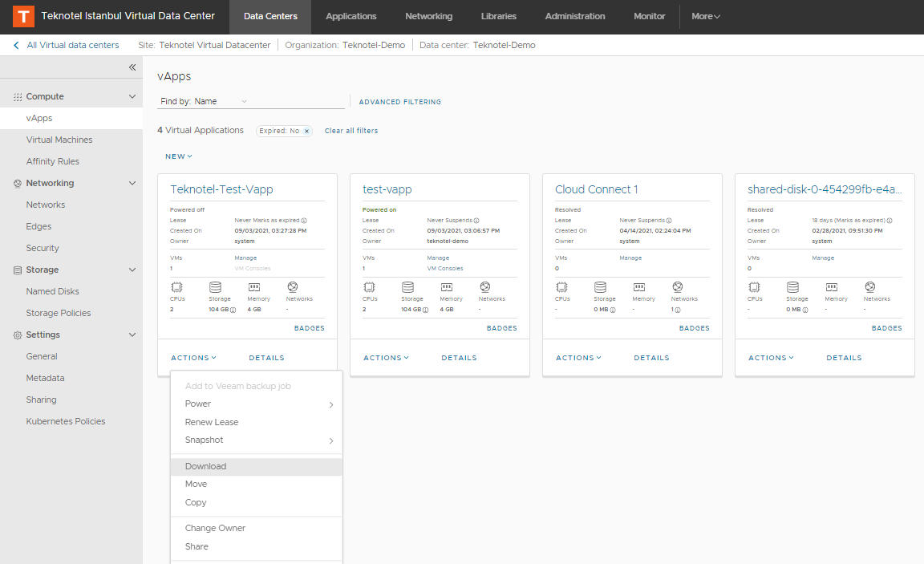Click the Memory icon on shared-disk card
Screen dimensions: 924x564
tap(832, 287)
